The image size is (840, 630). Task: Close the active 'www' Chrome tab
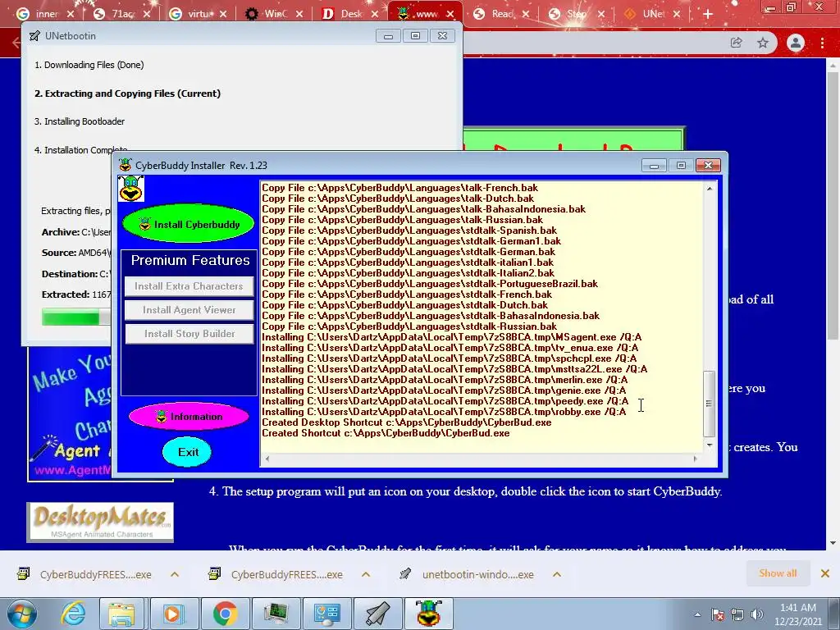tap(450, 14)
